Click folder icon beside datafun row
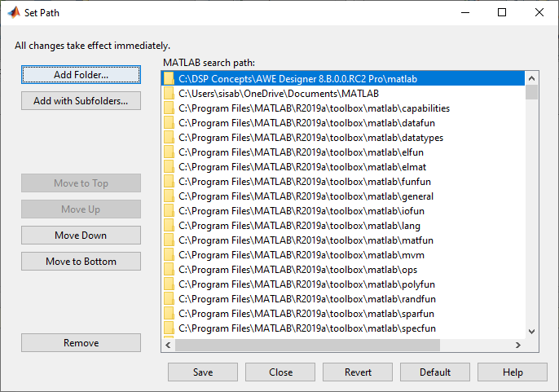This screenshot has height=392, width=559. pos(169,123)
